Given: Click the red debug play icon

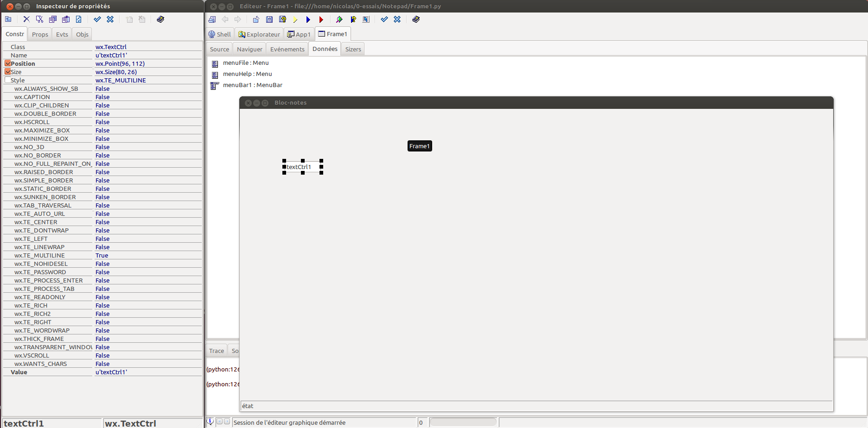Looking at the screenshot, I should (321, 19).
